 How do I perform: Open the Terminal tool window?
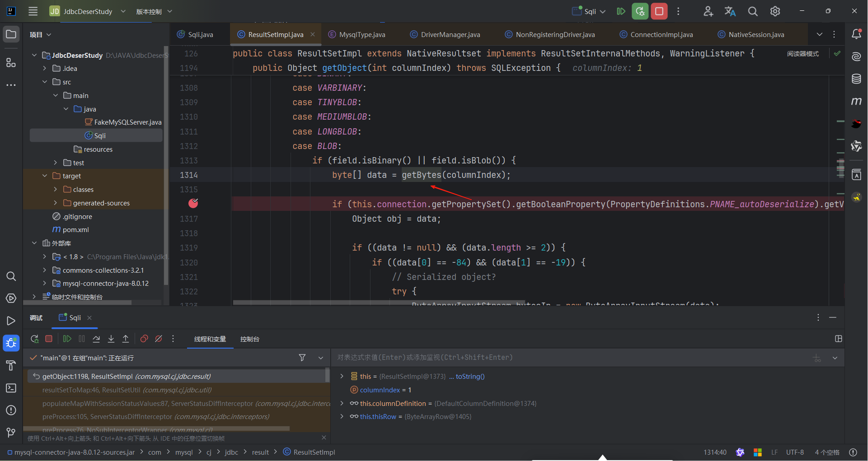pyautogui.click(x=11, y=388)
